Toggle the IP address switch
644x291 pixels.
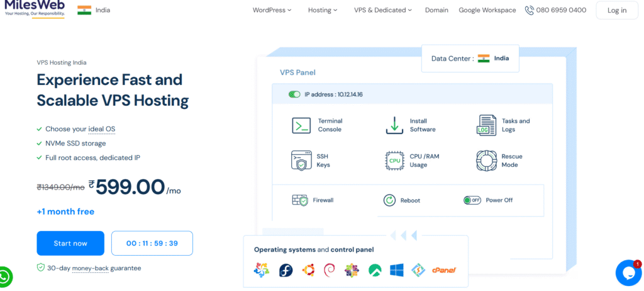tap(294, 94)
